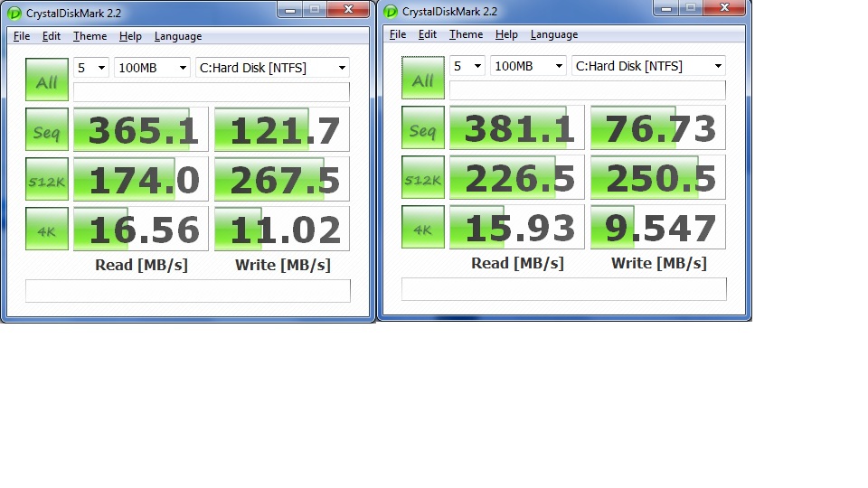Screen dimensions: 868x488
Task: Start 512K test in right window
Action: coord(423,178)
